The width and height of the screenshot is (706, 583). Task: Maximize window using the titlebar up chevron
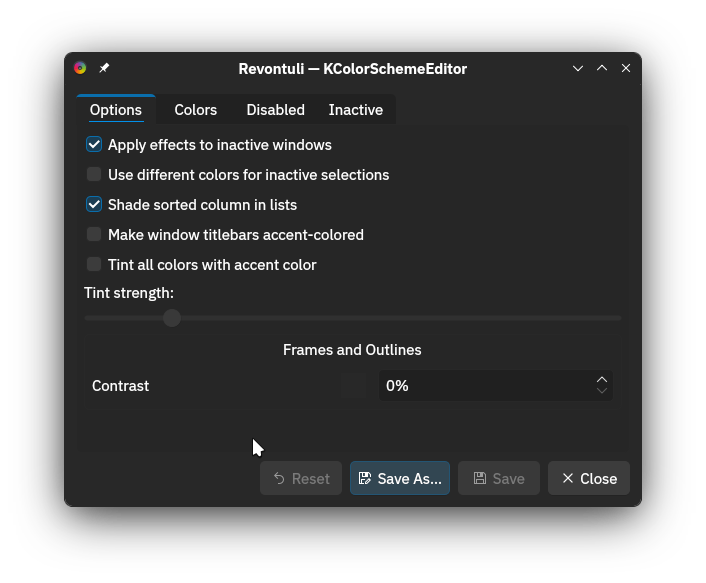pyautogui.click(x=602, y=68)
